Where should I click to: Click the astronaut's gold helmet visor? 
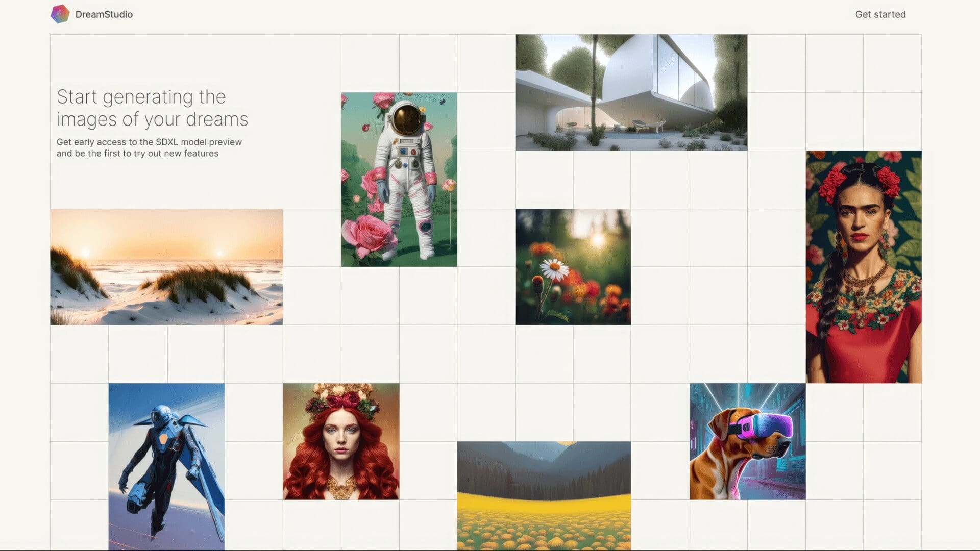(407, 119)
